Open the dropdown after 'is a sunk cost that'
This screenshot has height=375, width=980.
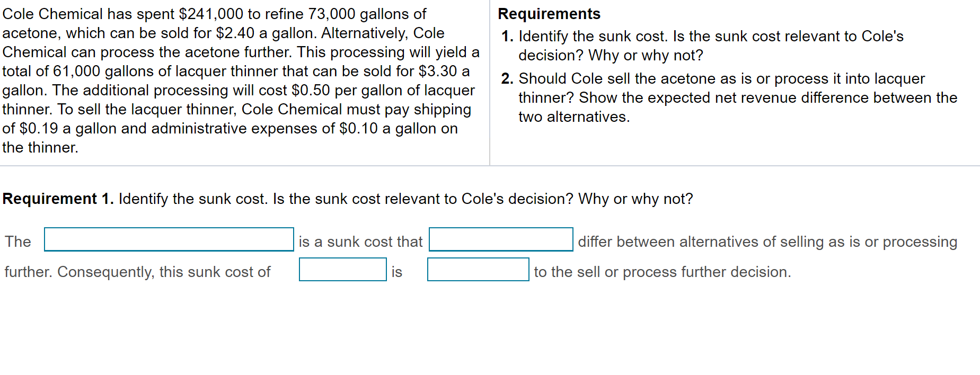(x=500, y=241)
